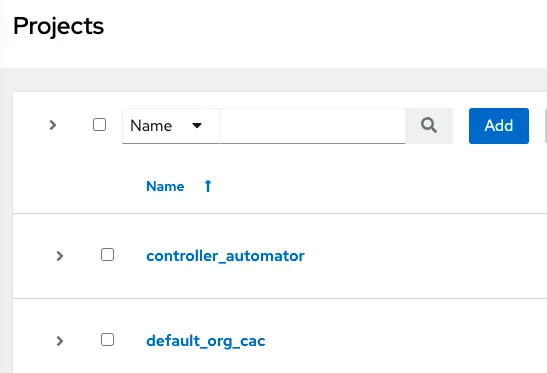Click the blue Add button
The width and height of the screenshot is (547, 373).
coord(499,126)
